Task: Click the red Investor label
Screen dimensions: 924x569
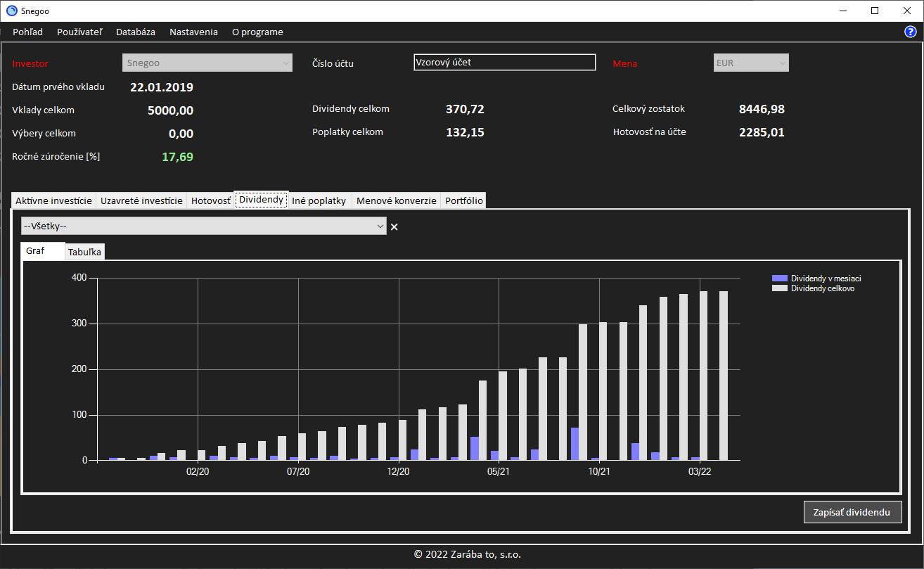Action: tap(30, 63)
